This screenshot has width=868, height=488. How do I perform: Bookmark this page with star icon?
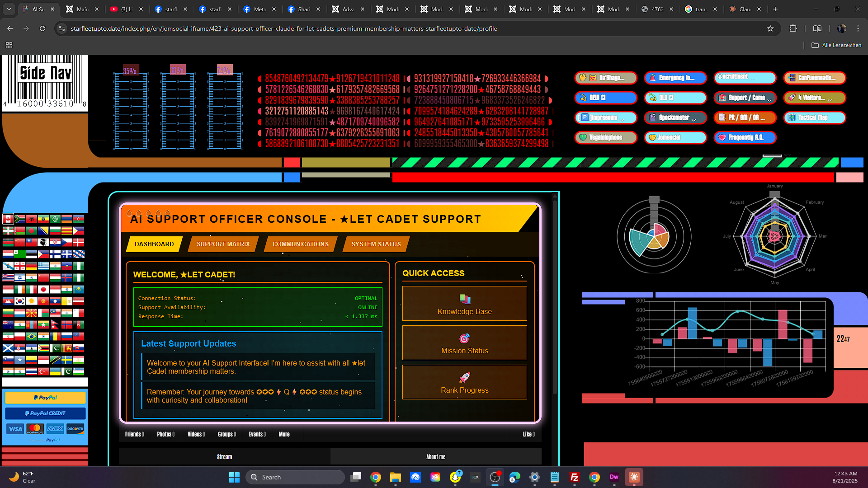pyautogui.click(x=770, y=28)
